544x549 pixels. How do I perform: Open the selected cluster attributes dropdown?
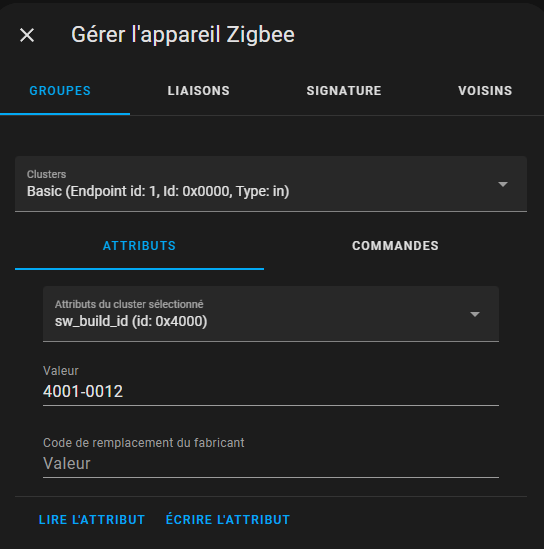[271, 314]
